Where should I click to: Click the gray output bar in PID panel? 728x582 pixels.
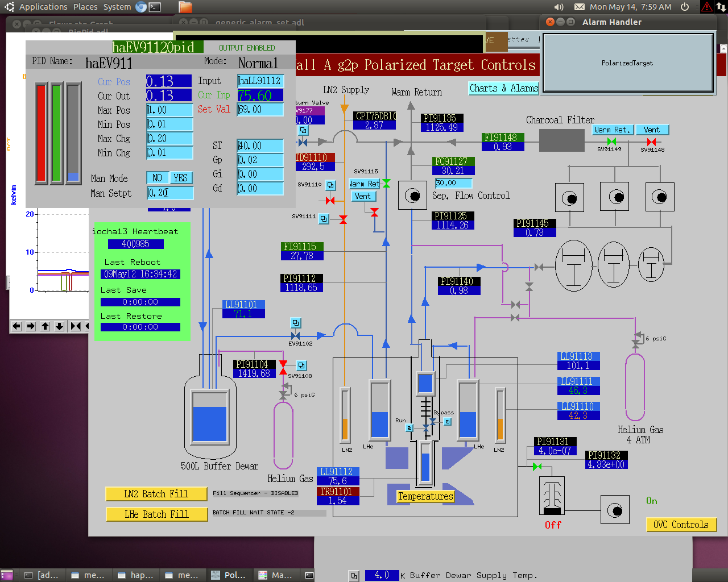[x=73, y=133]
